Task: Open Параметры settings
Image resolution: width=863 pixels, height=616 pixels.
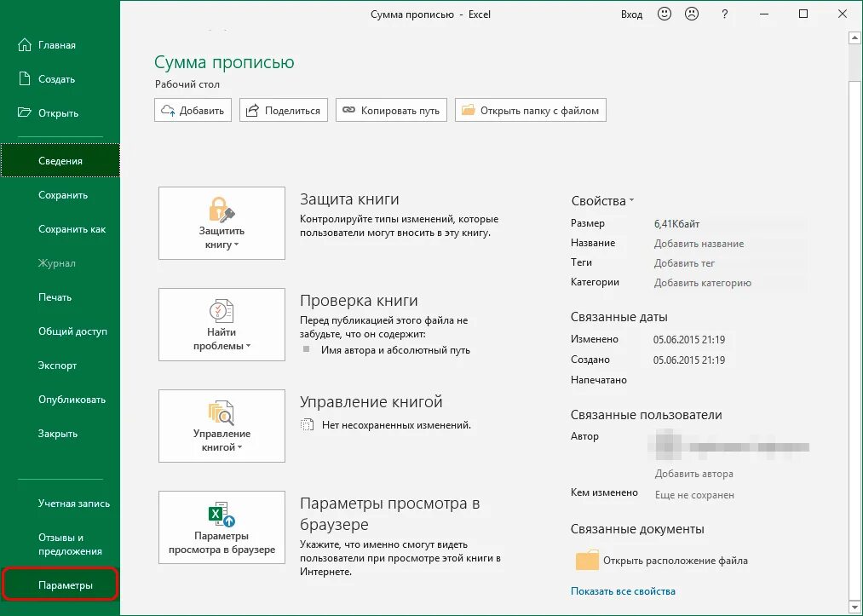Action: pos(60,584)
